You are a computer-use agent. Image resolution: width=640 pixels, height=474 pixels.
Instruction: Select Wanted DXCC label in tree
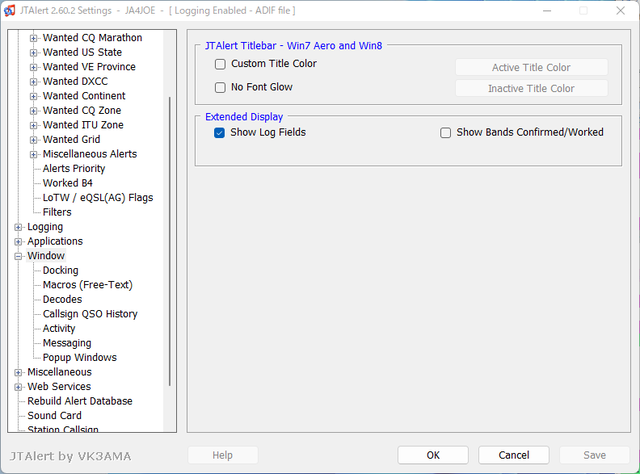(76, 82)
